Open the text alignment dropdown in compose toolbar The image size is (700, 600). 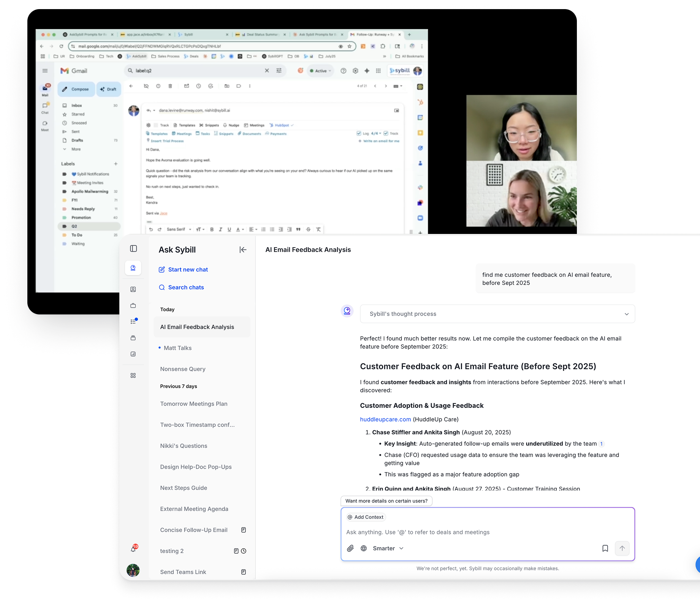pyautogui.click(x=253, y=229)
